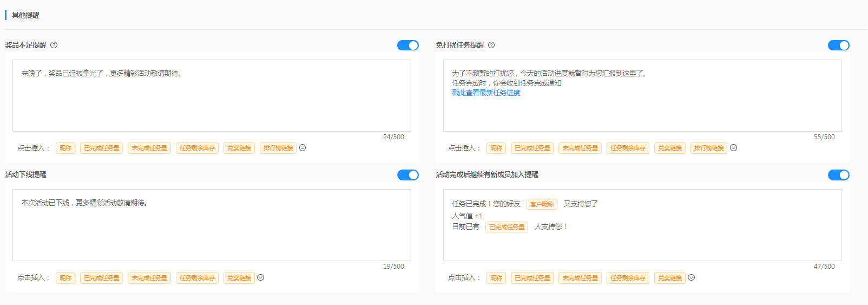
Task: Insert 任务剩余库存 tag in 活动下线提醒
Action: [x=197, y=278]
